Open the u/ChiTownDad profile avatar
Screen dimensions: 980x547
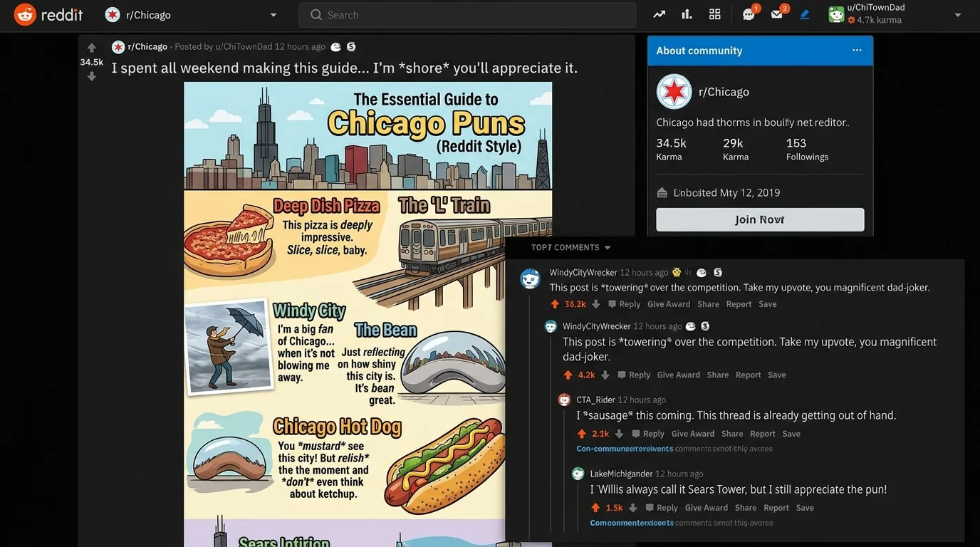point(836,14)
